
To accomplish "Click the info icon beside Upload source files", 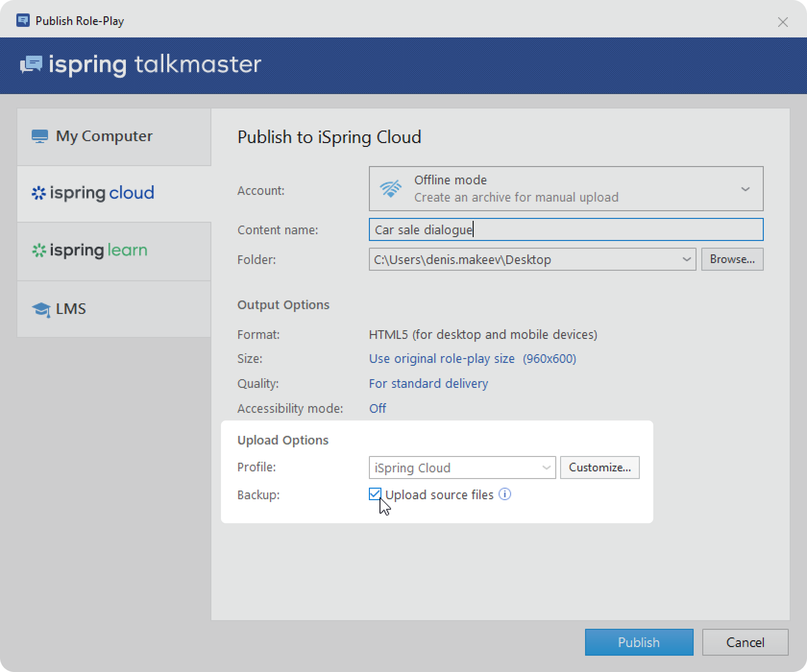I will tap(505, 494).
